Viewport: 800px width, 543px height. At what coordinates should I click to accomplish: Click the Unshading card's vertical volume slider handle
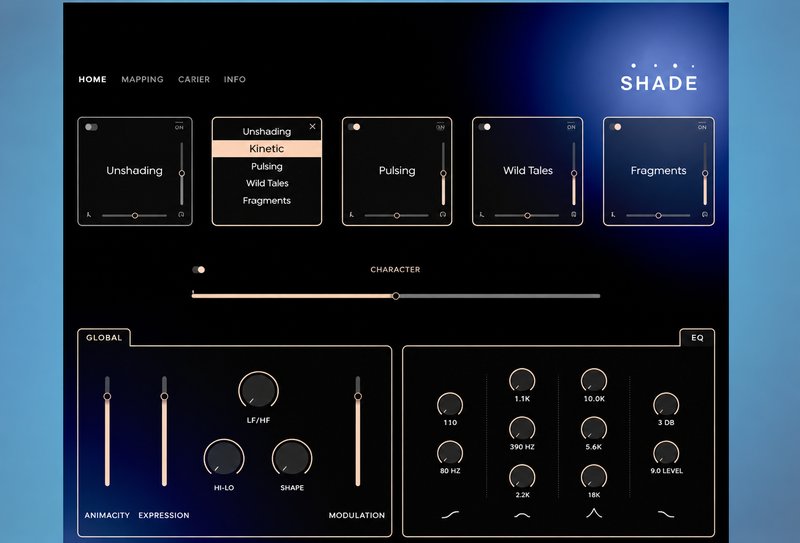(x=182, y=174)
